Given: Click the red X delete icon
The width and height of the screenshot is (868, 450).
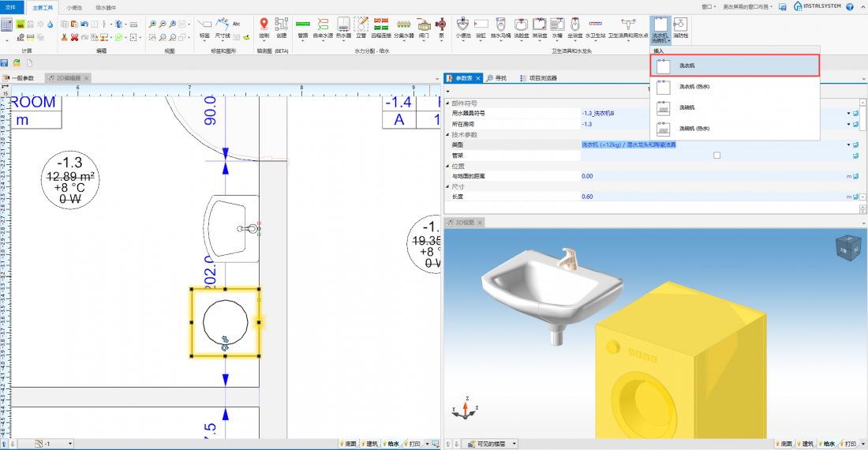Looking at the screenshot, I should tap(74, 37).
